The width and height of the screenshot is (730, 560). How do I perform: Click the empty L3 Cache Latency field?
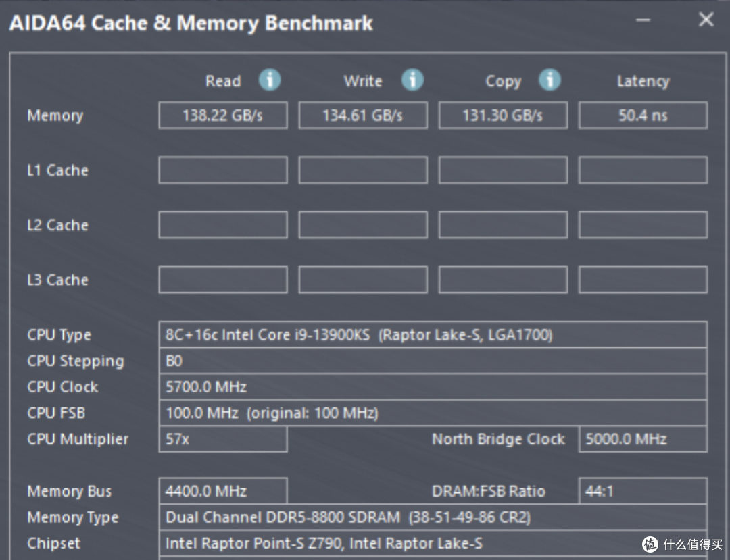coord(643,279)
